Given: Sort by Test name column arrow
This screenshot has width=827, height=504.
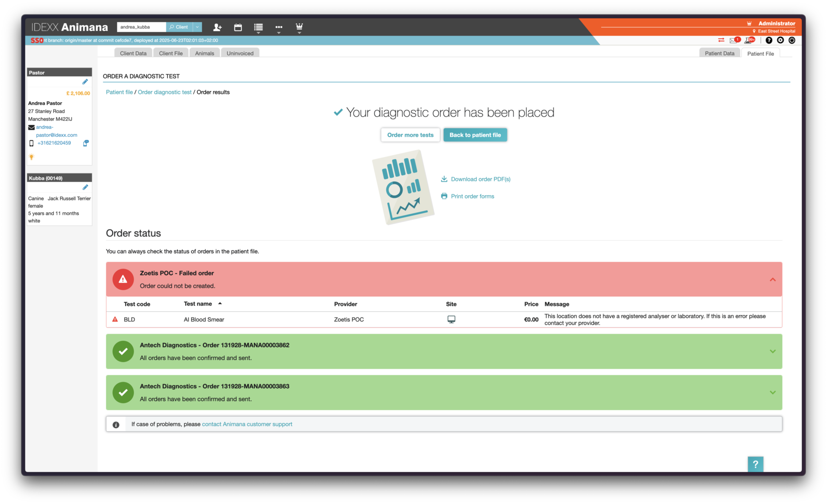Looking at the screenshot, I should [220, 304].
